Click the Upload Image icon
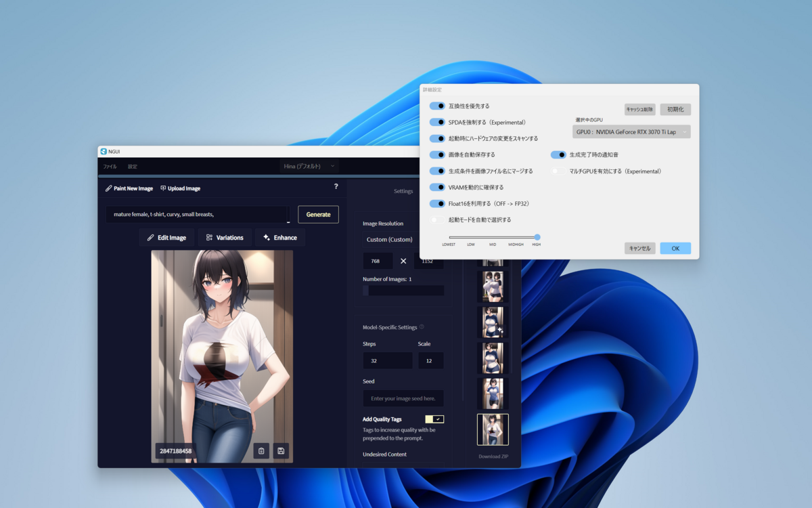The height and width of the screenshot is (508, 812). coord(163,188)
